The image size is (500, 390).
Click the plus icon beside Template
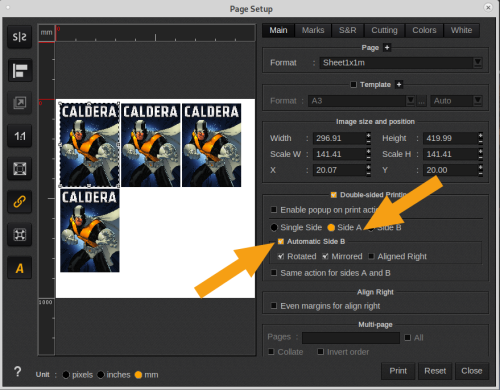(x=399, y=85)
